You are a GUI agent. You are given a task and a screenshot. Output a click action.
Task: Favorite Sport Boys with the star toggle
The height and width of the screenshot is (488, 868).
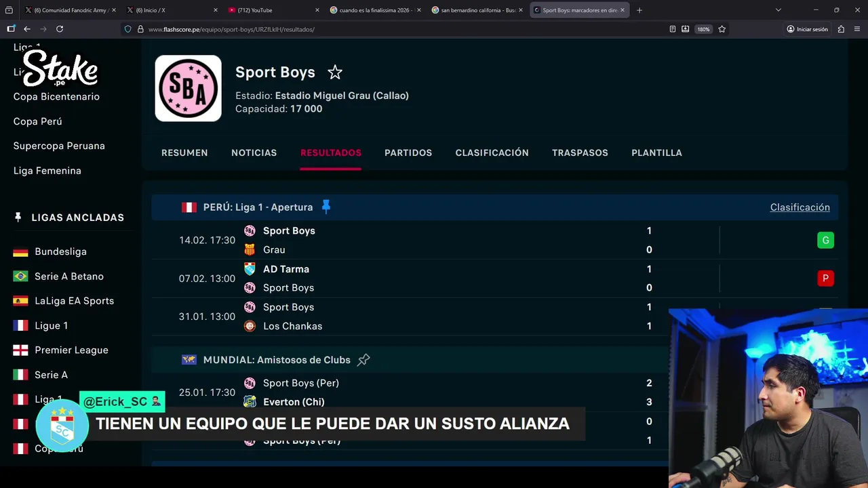click(335, 72)
